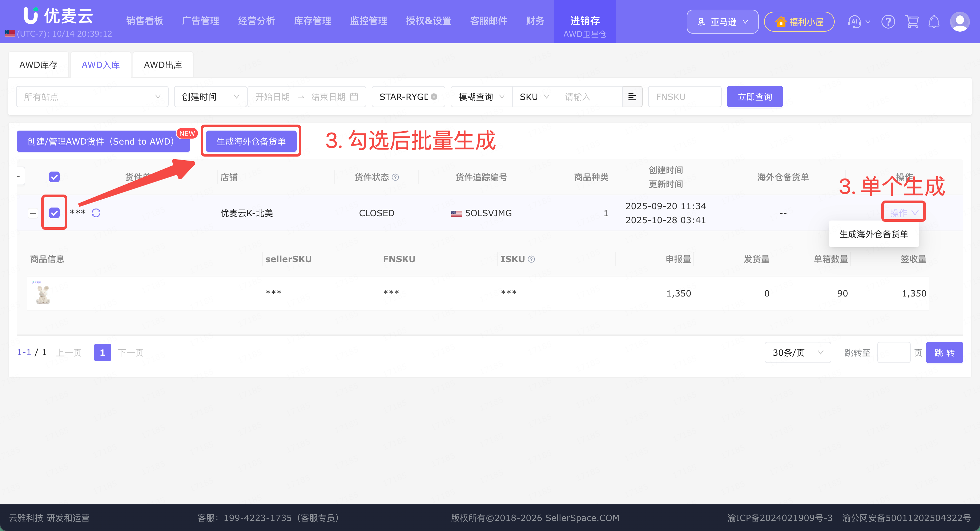Open the batch input list icon
The width and height of the screenshot is (980, 531).
tap(632, 97)
